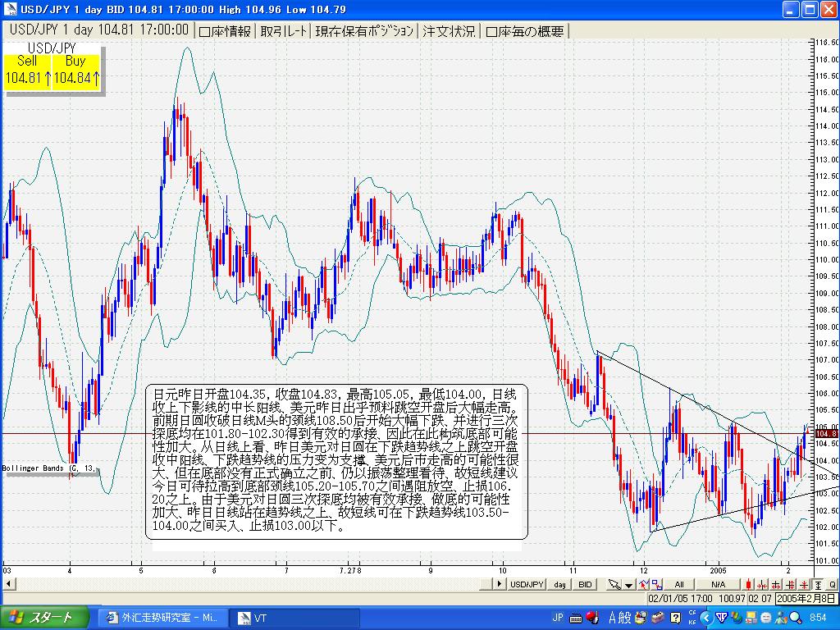Open the day timeframe selector
840x630 pixels.
click(x=559, y=584)
